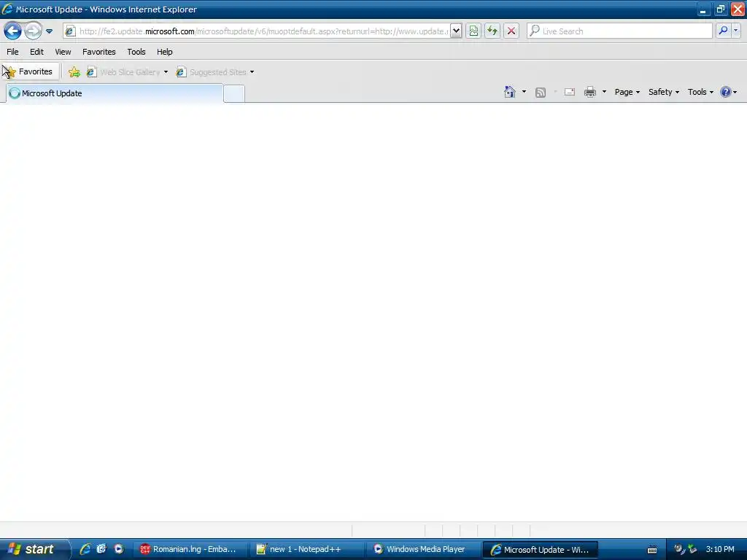Click the Live Search input box
This screenshot has height=560, width=747.
[620, 31]
